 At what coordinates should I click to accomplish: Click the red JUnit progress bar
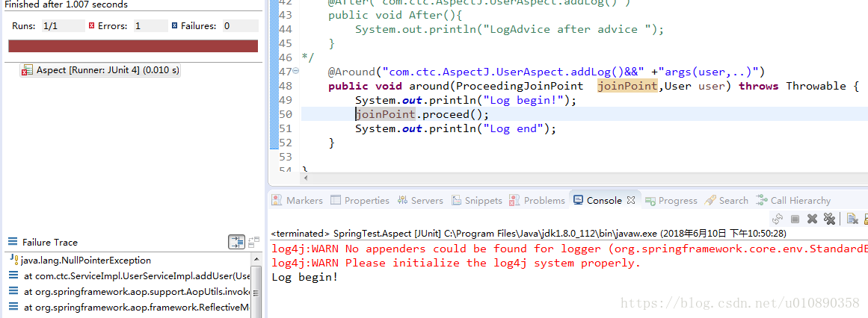pyautogui.click(x=133, y=46)
